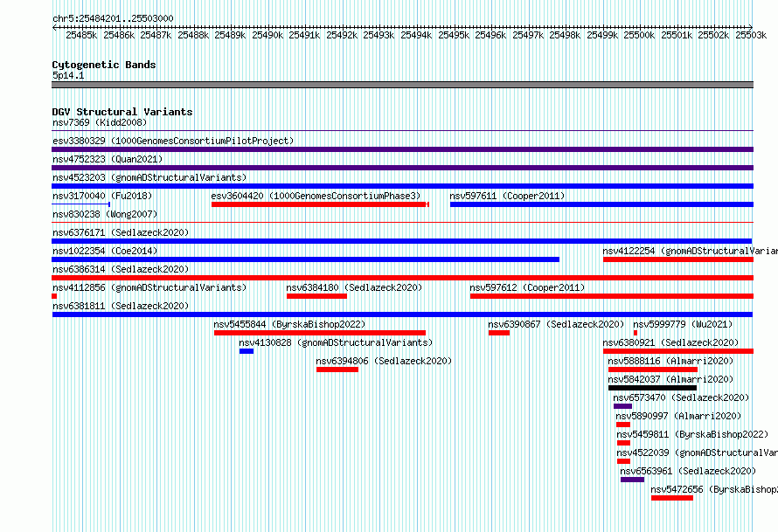Click the blue nsv1022354 variant bar
This screenshot has width=778, height=532.
306,259
